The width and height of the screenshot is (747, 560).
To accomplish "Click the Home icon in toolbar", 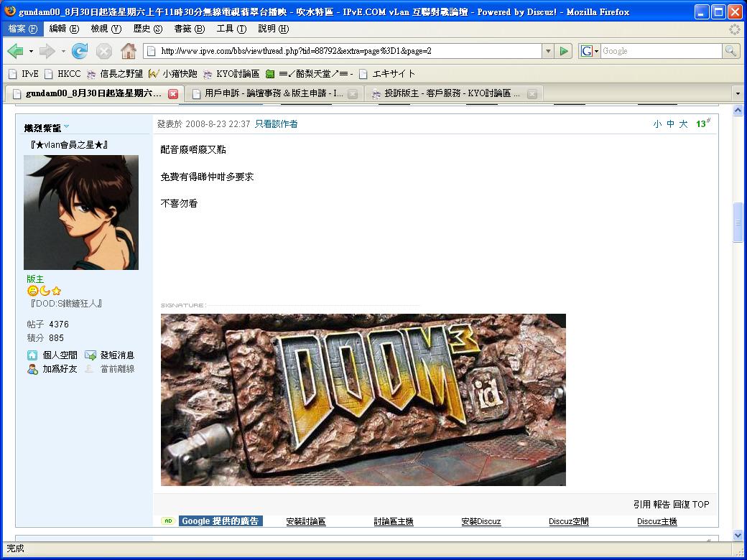I will pyautogui.click(x=128, y=51).
